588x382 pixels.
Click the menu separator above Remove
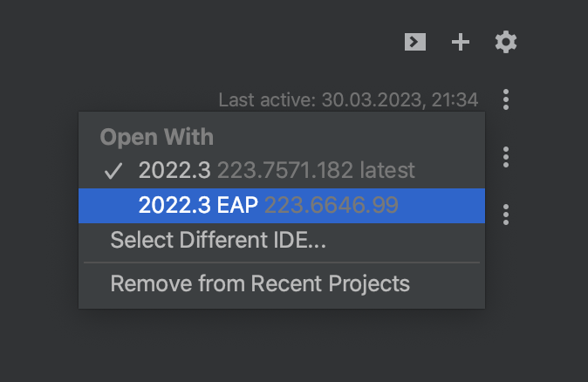coord(281,262)
